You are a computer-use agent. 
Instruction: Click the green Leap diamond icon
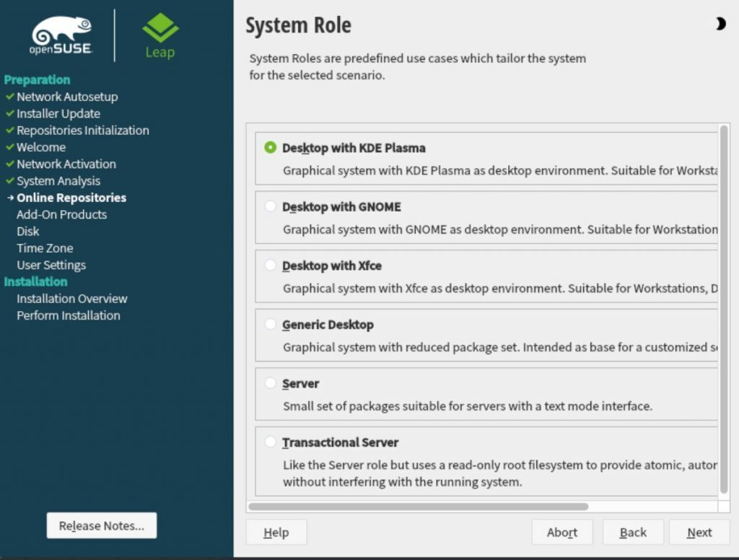tap(159, 27)
